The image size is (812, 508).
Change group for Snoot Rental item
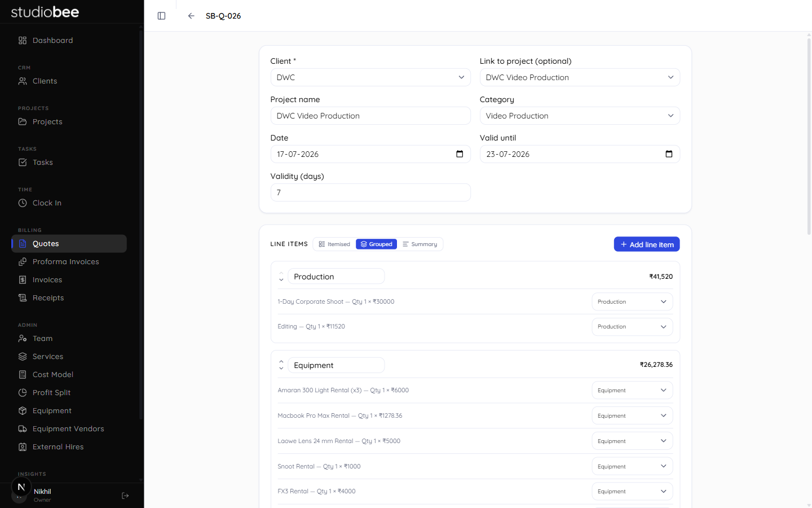(x=632, y=467)
